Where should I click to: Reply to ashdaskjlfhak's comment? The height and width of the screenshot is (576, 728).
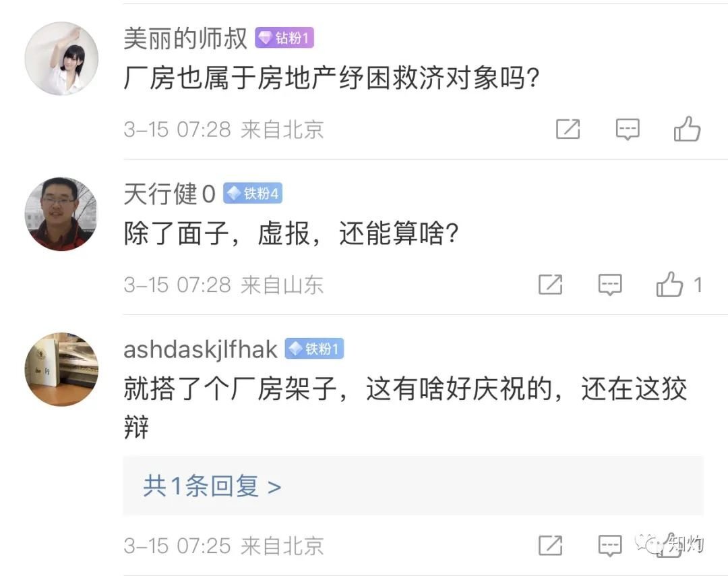pyautogui.click(x=610, y=545)
